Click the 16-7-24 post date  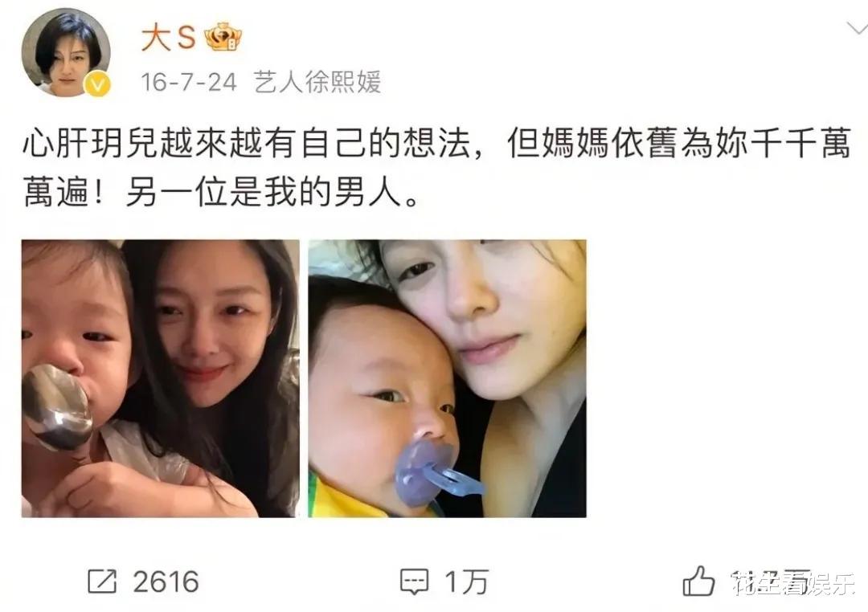(189, 83)
